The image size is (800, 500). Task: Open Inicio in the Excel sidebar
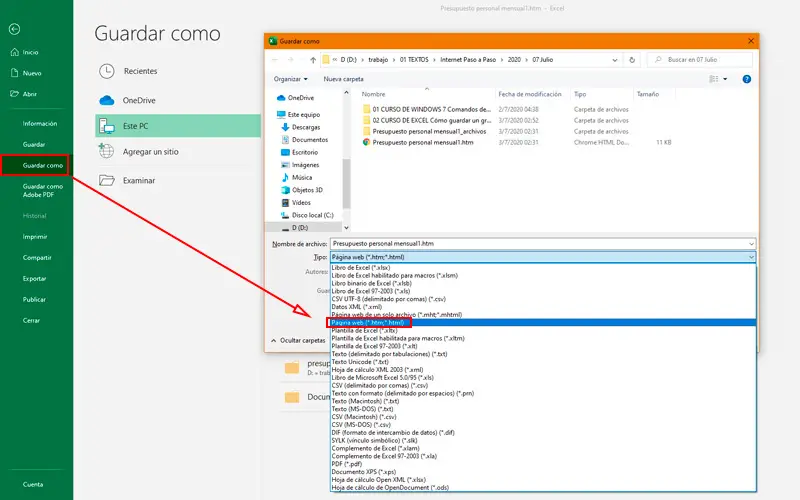[25, 52]
